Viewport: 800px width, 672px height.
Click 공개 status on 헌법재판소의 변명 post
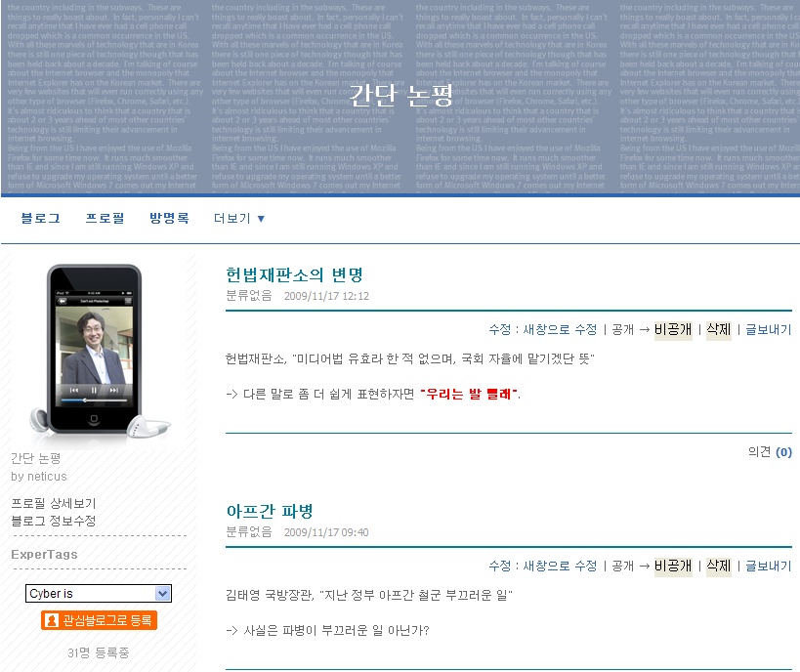pos(623,329)
